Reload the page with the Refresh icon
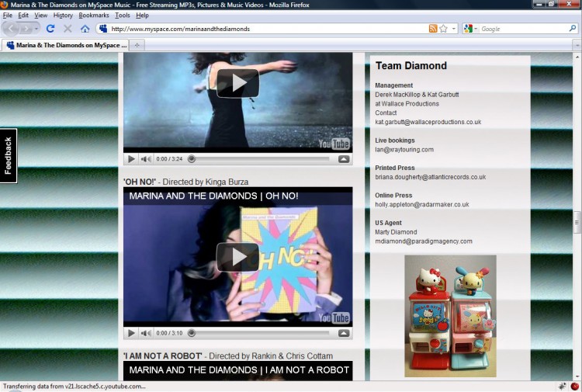582x392 pixels. [50, 29]
